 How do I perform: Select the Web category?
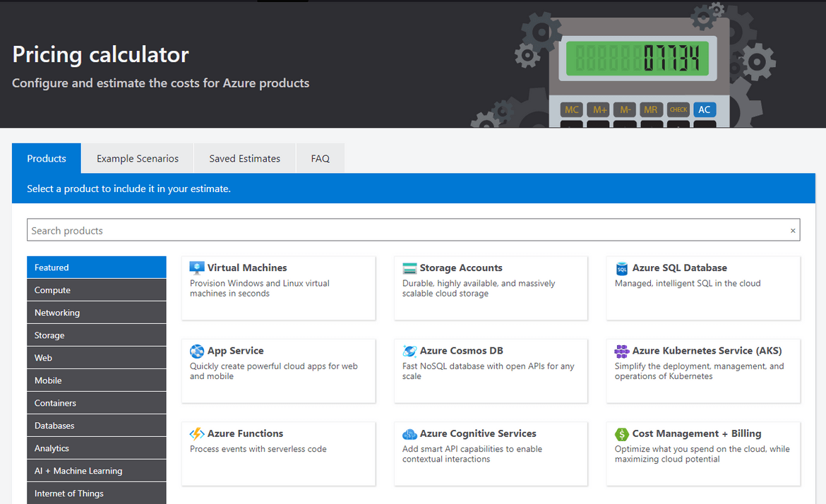click(x=97, y=358)
